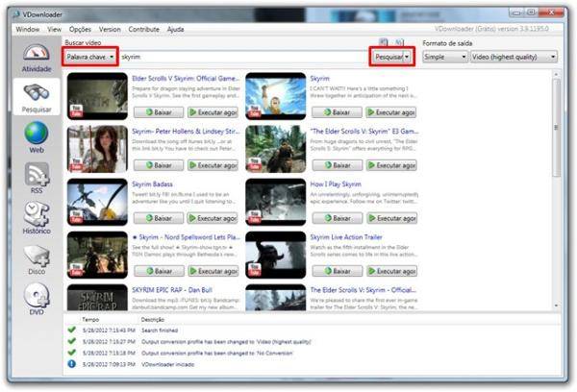Click Baixar for Skyrim Peter Hollens video
577x392 pixels.
point(159,165)
